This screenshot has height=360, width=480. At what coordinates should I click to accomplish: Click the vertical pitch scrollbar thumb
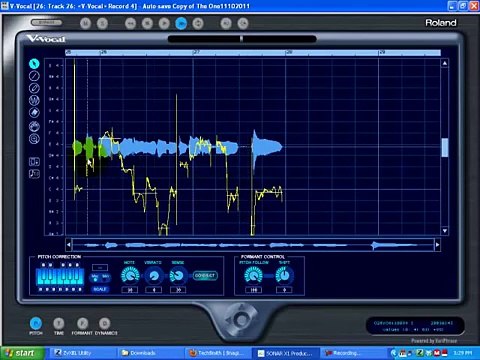pyautogui.click(x=445, y=148)
